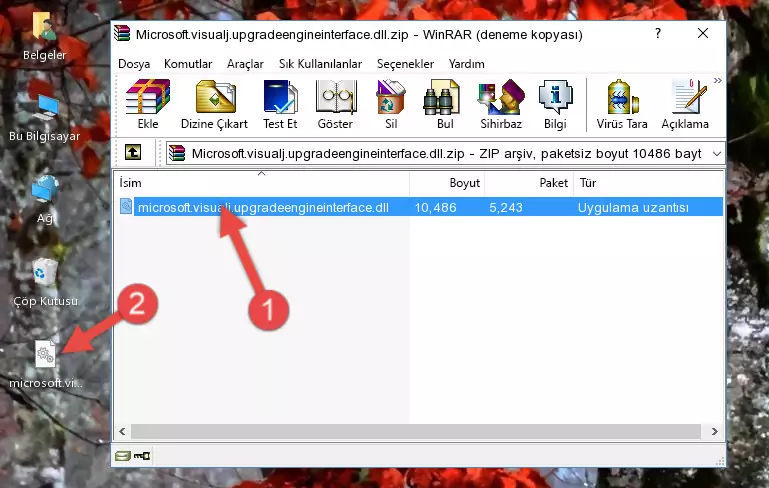
Task: Click the Bul (find) binoculars icon
Action: (444, 104)
